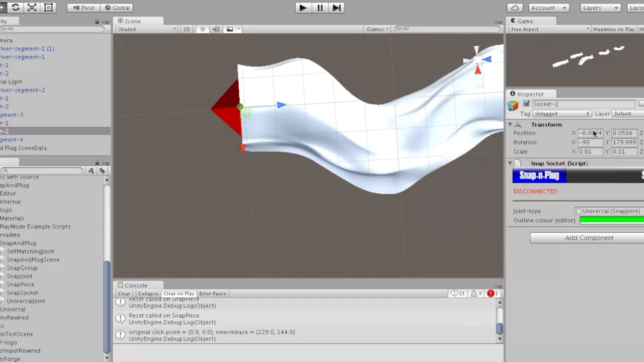The height and width of the screenshot is (362, 644).
Task: Open the Free Aspect dropdown
Action: (x=549, y=29)
